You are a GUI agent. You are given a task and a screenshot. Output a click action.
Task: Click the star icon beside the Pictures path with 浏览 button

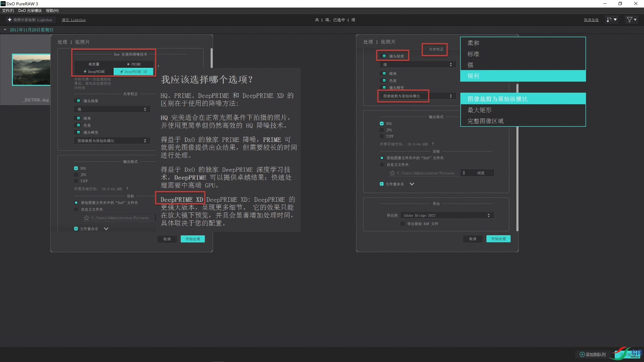(x=392, y=173)
